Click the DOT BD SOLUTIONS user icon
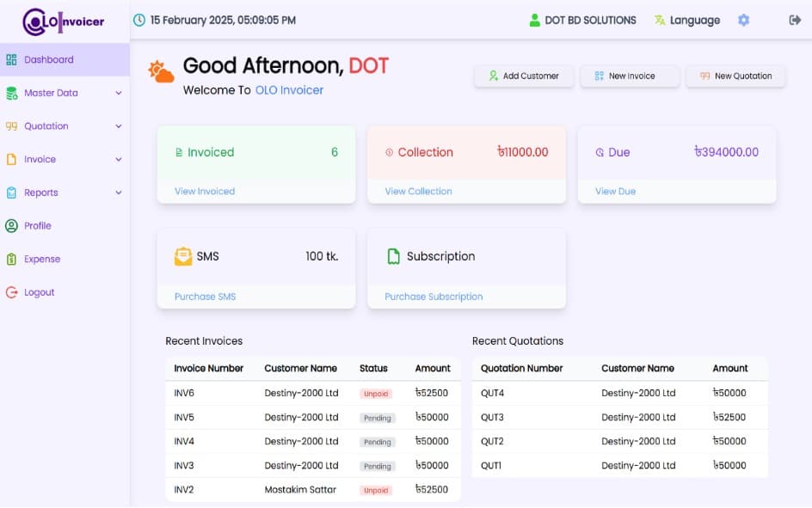 535,20
